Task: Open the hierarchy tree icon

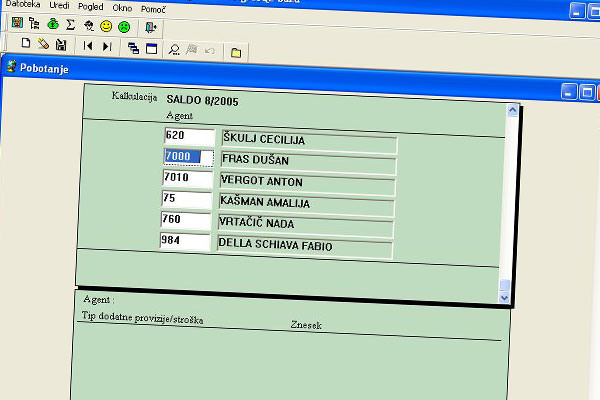Action: [x=34, y=23]
